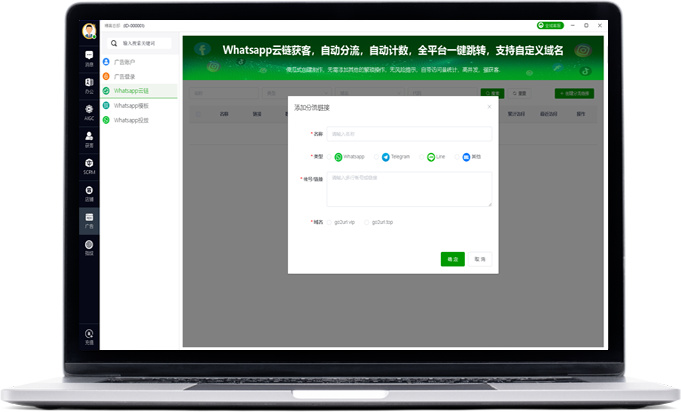Focus the sidebar keyword search field
Viewport: 681px width, 412px height.
click(139, 43)
